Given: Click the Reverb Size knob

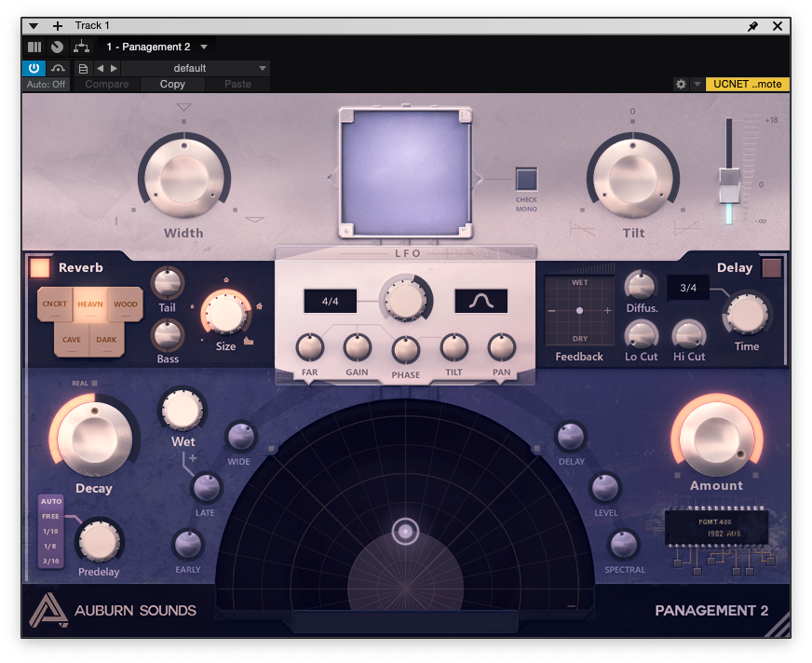Looking at the screenshot, I should click(225, 314).
